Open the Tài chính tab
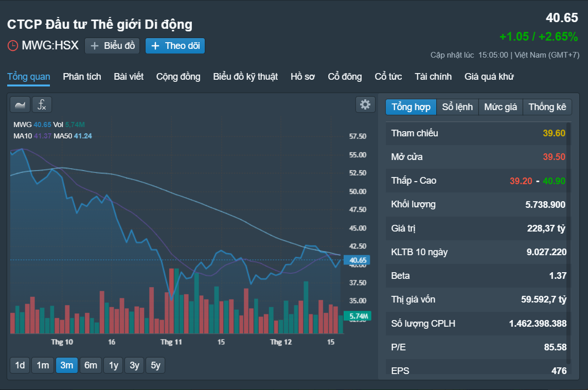Screen dimensions: 588x390 coord(433,77)
